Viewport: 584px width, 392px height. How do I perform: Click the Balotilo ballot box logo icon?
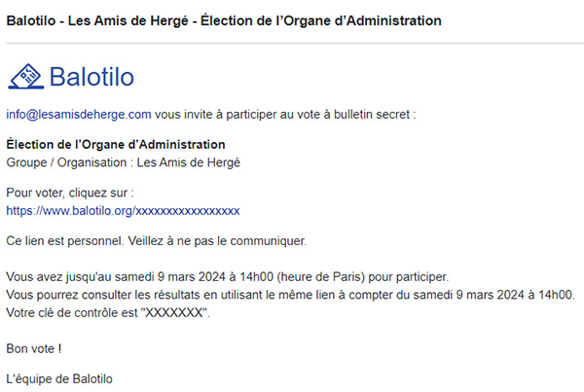click(26, 76)
